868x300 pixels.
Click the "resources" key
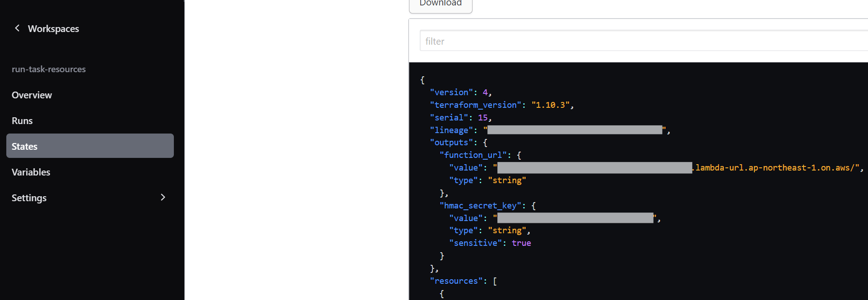pyautogui.click(x=456, y=281)
